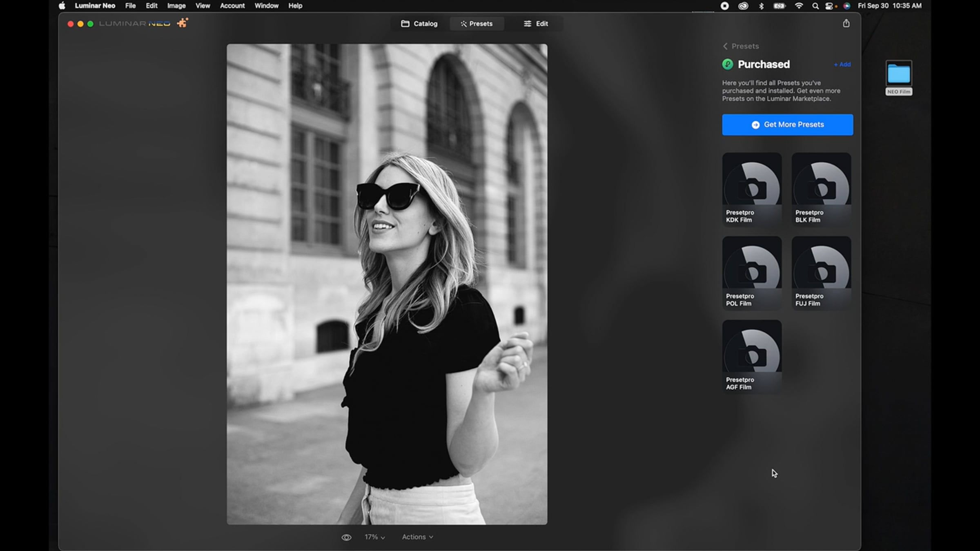Viewport: 980px width, 551px height.
Task: Open macOS Control Center icon
Action: pos(829,6)
